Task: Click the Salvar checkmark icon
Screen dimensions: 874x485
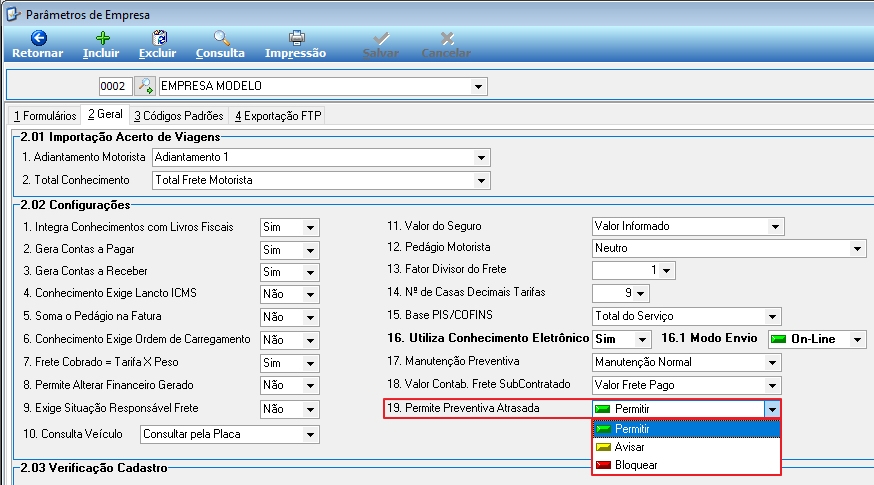Action: pos(381,38)
